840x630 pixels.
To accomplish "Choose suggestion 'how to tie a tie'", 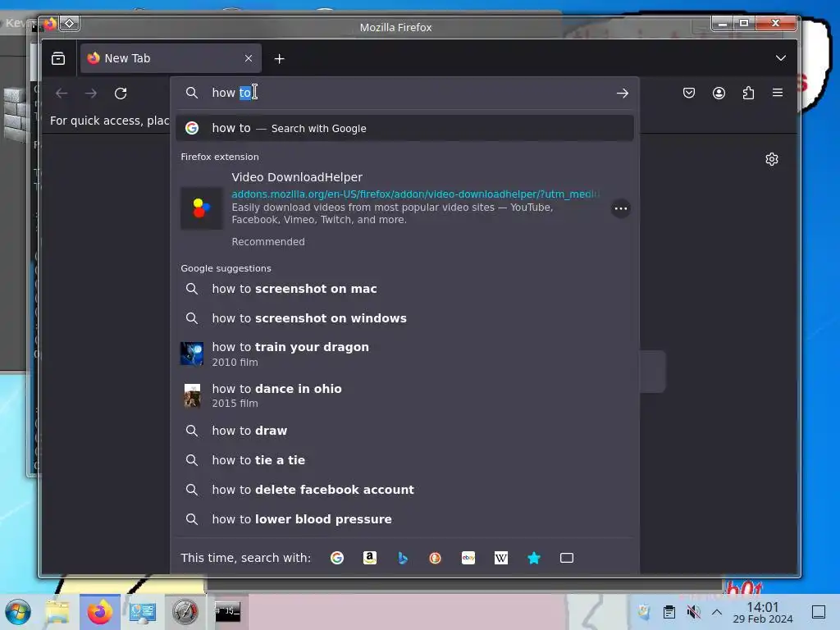I will pyautogui.click(x=404, y=460).
